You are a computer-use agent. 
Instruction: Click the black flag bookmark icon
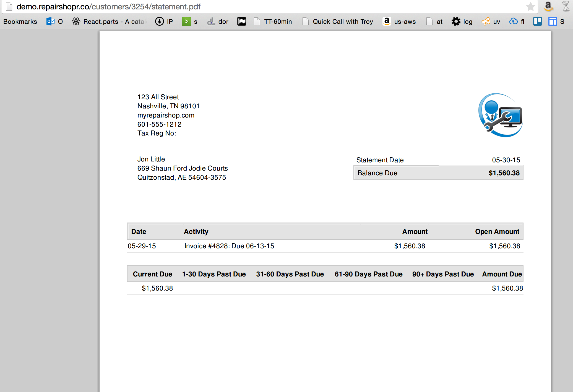pos(241,22)
